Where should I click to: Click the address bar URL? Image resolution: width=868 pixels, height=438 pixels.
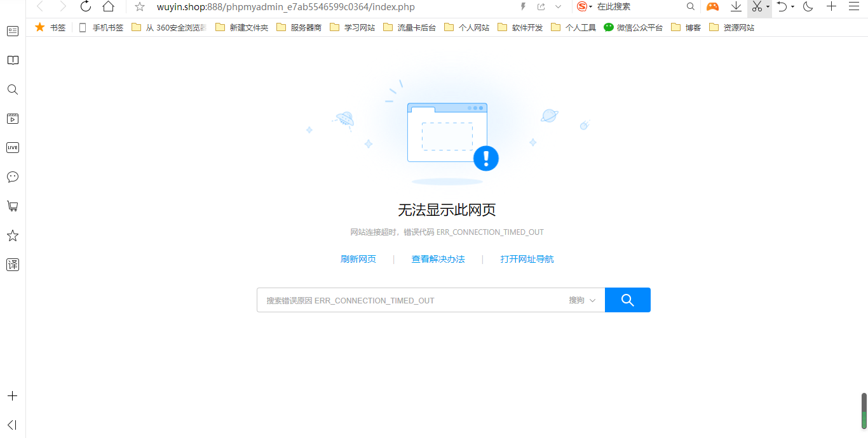click(x=286, y=6)
